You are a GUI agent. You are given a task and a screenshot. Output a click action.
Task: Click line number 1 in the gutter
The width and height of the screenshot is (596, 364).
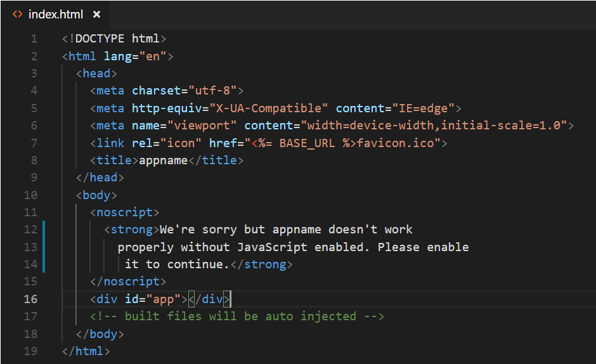(x=34, y=39)
